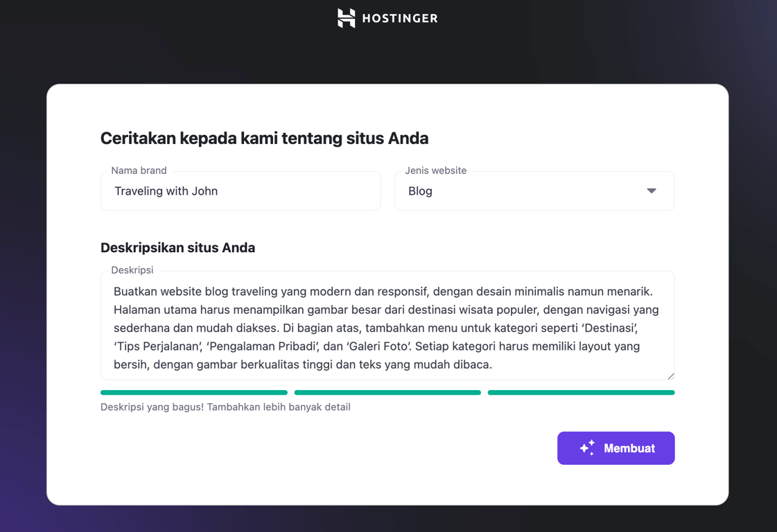Image resolution: width=777 pixels, height=532 pixels.
Task: Select the Hostinger 'H' symbol at the top
Action: coord(344,18)
